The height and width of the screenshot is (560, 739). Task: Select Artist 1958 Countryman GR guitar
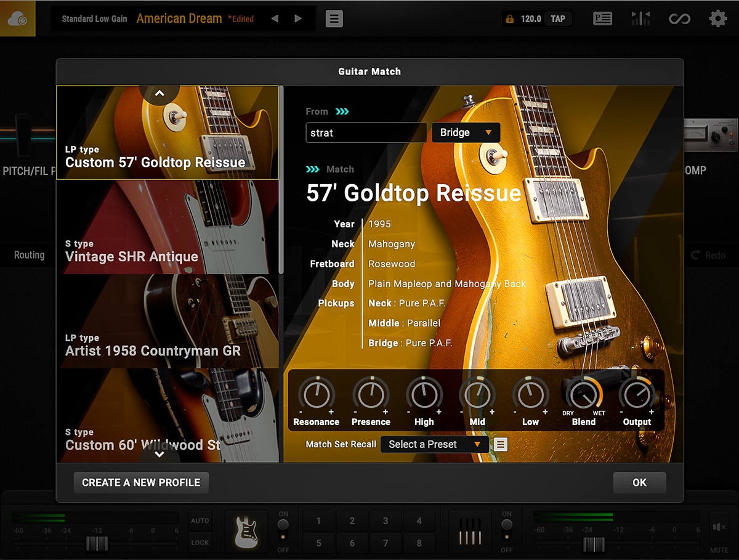click(x=168, y=321)
